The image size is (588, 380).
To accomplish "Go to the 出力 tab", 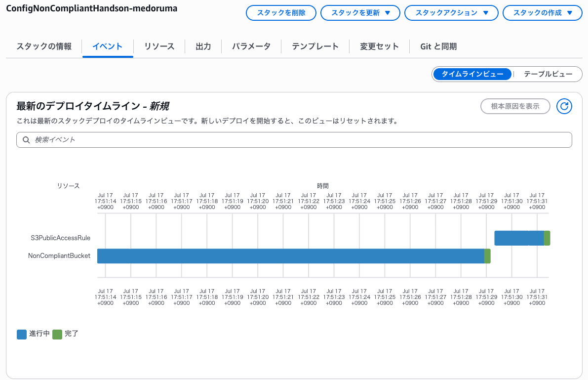I will click(x=203, y=46).
